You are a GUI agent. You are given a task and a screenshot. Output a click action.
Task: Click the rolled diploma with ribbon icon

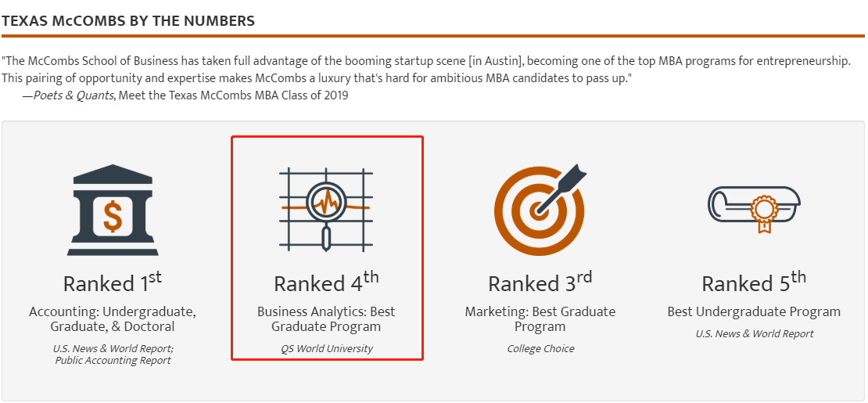click(754, 208)
